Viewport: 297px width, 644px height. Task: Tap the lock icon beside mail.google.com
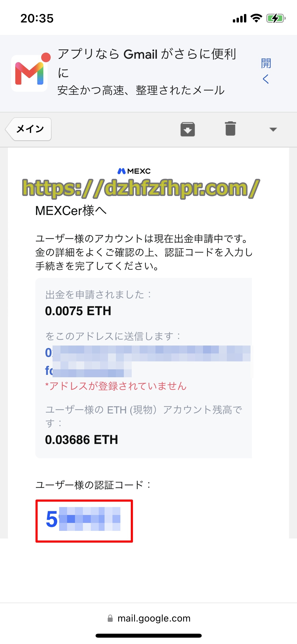tap(110, 618)
